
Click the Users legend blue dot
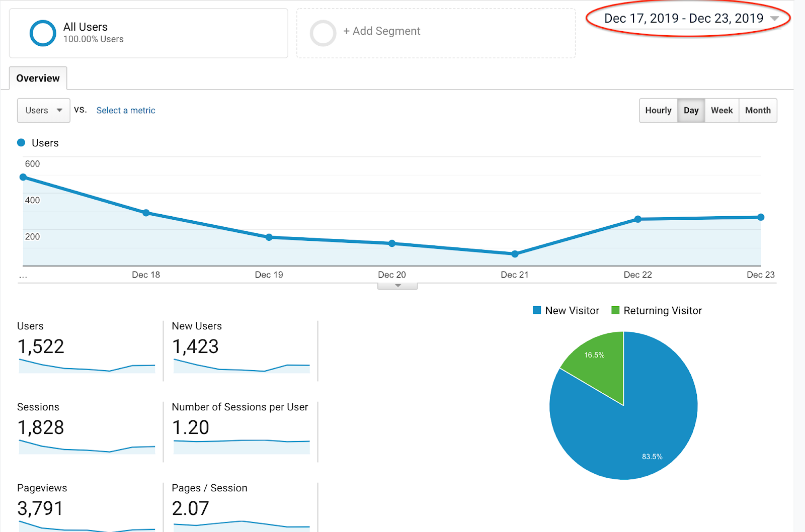(x=21, y=143)
